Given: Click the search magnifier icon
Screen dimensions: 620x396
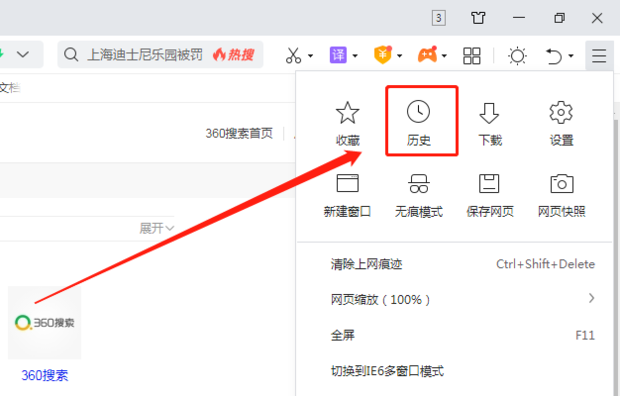Looking at the screenshot, I should tap(71, 55).
